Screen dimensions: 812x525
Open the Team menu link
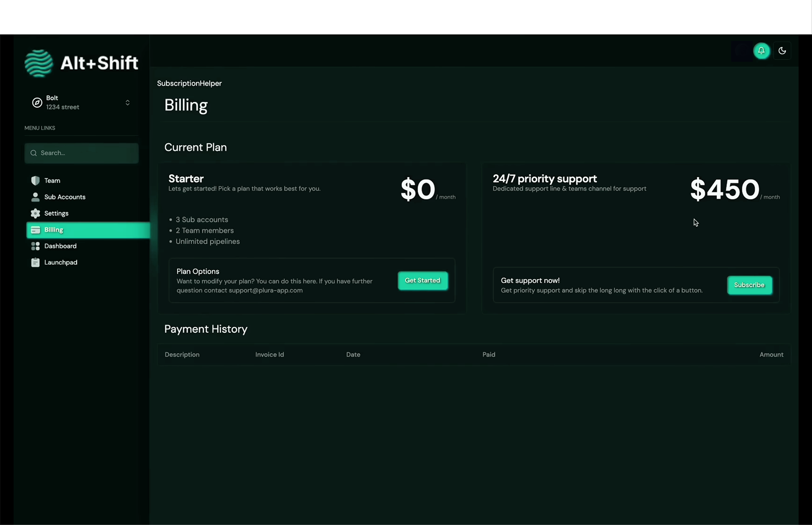(52, 180)
